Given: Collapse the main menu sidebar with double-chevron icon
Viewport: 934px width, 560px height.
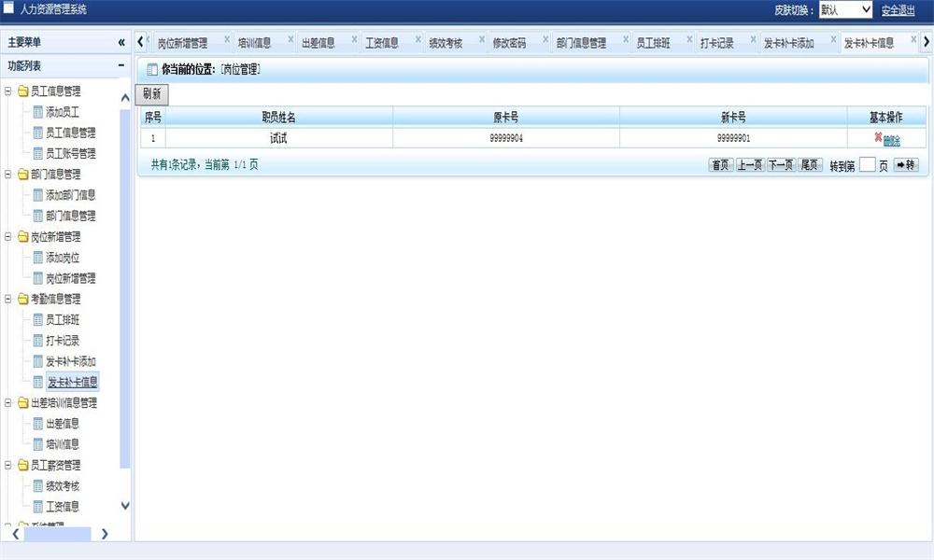Looking at the screenshot, I should (x=121, y=42).
